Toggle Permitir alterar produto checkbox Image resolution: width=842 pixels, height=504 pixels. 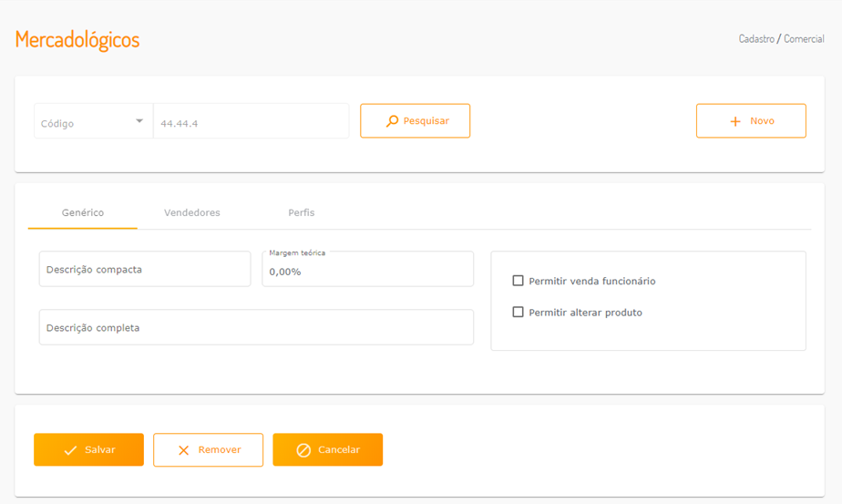(519, 312)
